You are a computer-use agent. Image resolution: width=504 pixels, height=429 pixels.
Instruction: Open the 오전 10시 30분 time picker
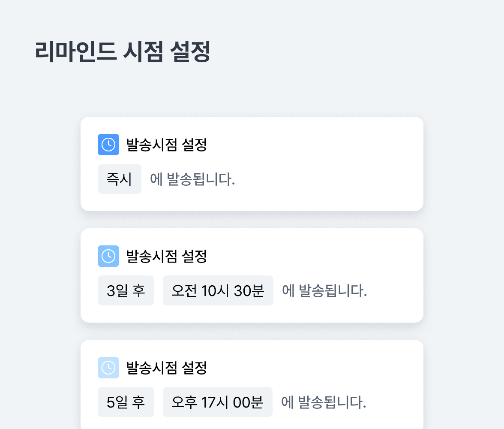218,290
